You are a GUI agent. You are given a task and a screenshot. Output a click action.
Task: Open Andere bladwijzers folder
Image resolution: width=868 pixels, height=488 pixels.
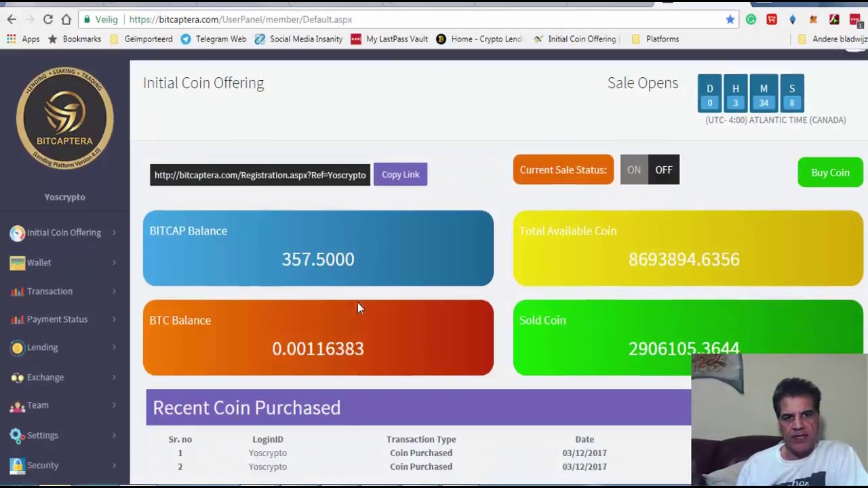coord(833,39)
